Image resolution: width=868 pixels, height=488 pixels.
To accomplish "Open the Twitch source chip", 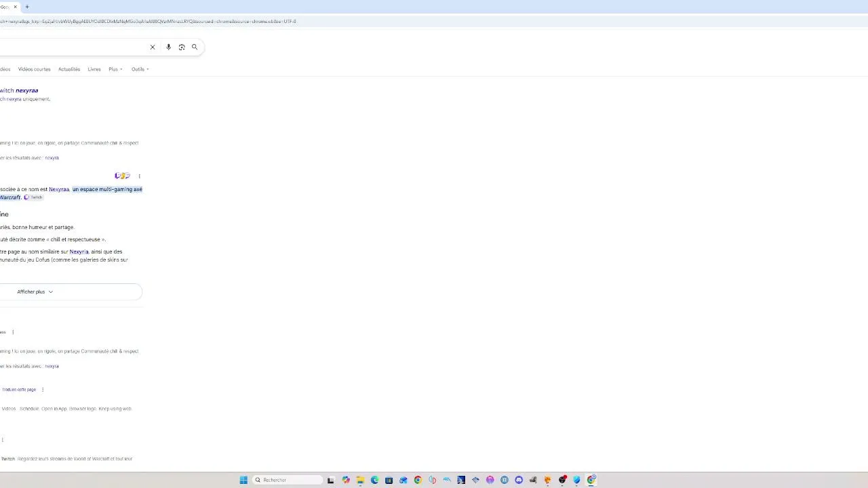I will pos(33,197).
